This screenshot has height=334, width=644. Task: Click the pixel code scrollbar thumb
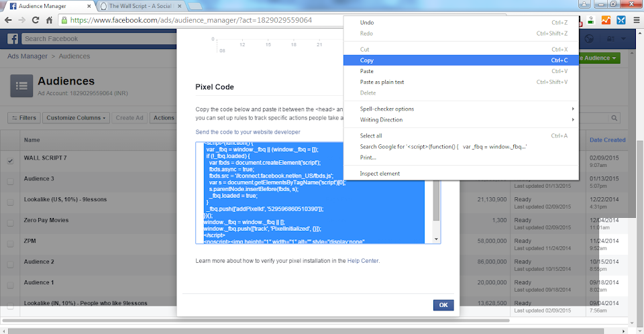(436, 201)
